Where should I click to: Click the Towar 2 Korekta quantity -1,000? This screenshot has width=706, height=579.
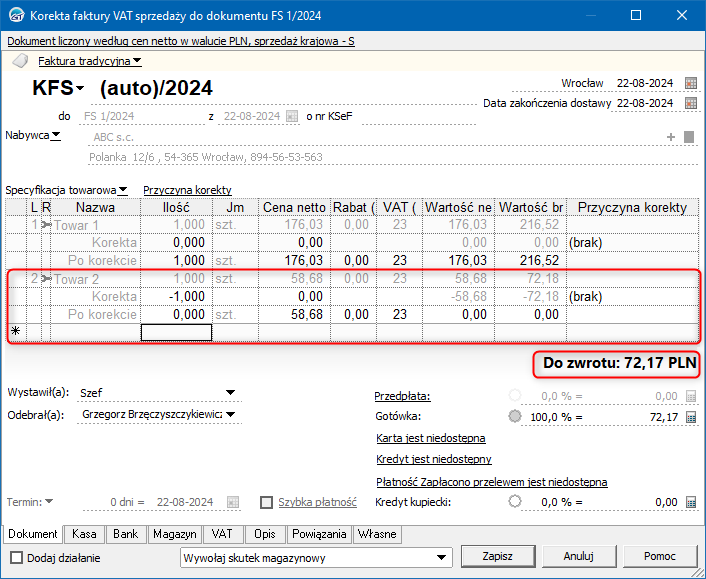(176, 297)
